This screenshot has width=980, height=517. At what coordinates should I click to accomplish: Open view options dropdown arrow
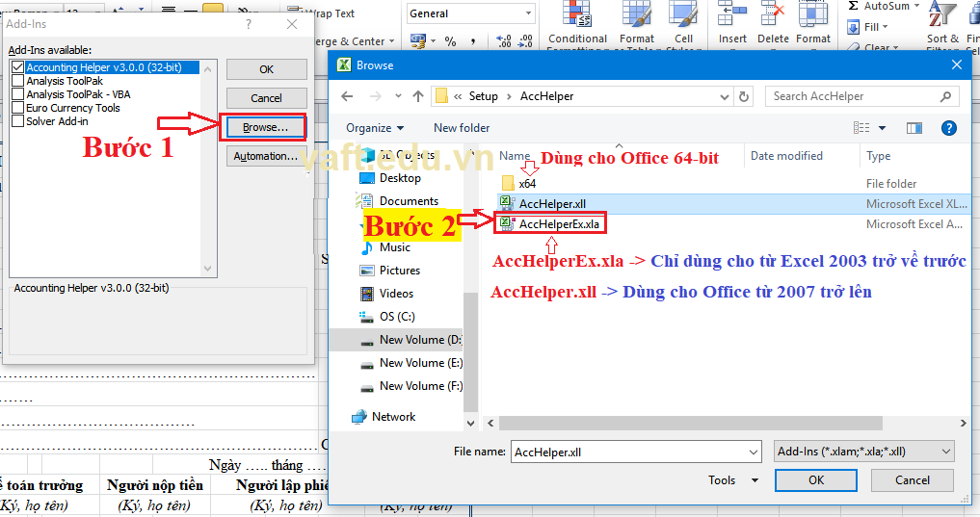click(882, 128)
